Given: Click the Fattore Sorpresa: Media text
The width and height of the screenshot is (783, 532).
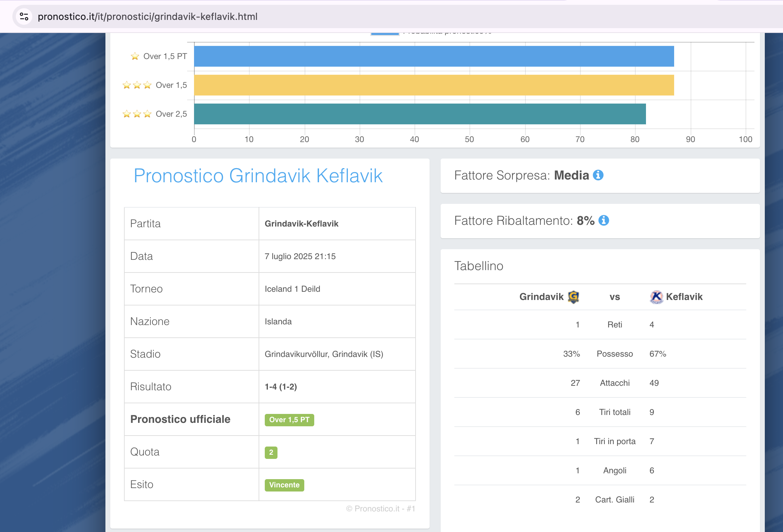Looking at the screenshot, I should (521, 175).
